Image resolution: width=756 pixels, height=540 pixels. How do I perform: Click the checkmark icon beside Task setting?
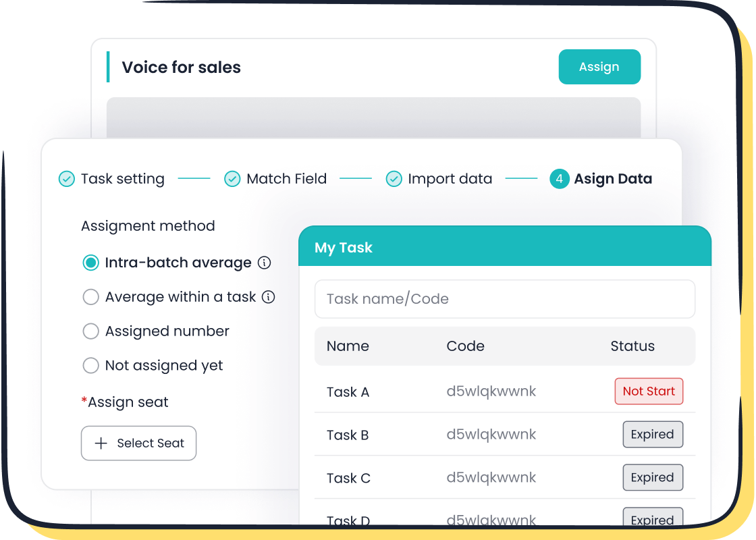click(65, 179)
